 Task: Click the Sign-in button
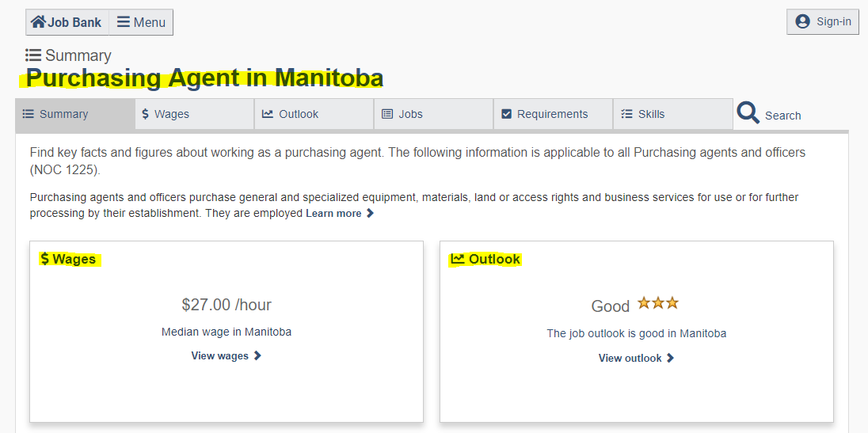(x=823, y=22)
